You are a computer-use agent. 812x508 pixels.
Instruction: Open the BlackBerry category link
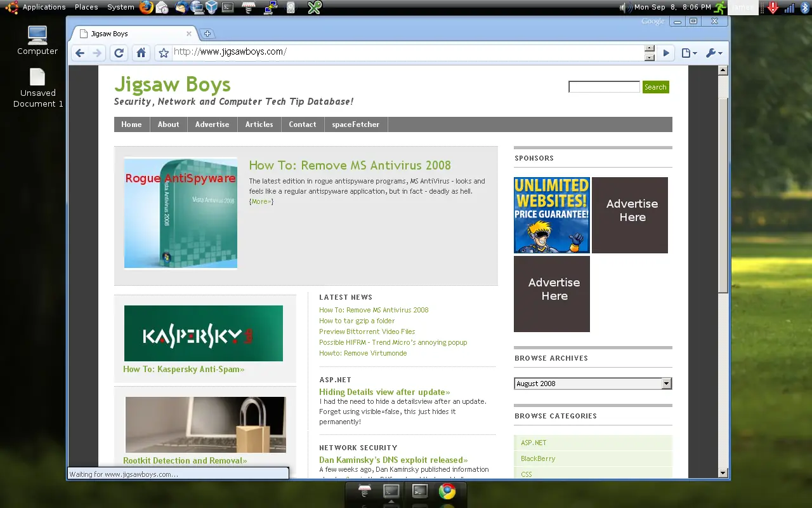[538, 458]
